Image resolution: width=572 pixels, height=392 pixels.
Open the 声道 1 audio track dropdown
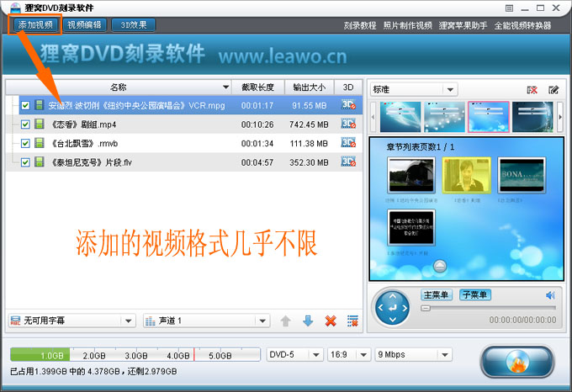click(x=206, y=320)
